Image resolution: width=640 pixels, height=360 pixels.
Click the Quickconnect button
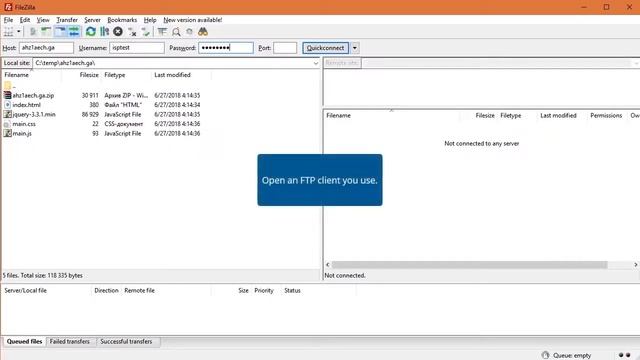[325, 48]
